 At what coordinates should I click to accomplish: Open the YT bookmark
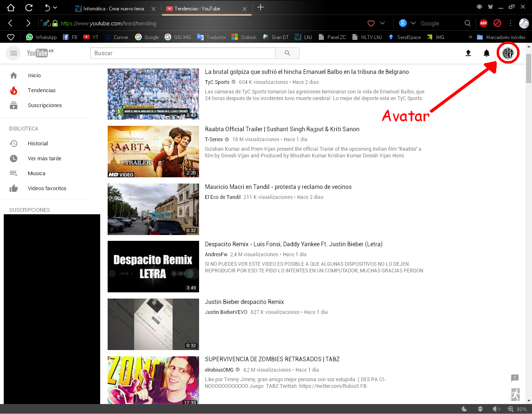click(x=91, y=37)
